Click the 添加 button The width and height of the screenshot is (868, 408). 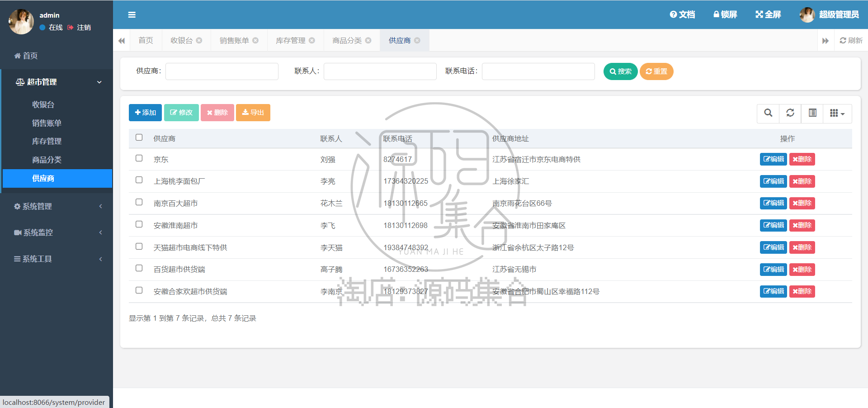[x=145, y=113]
